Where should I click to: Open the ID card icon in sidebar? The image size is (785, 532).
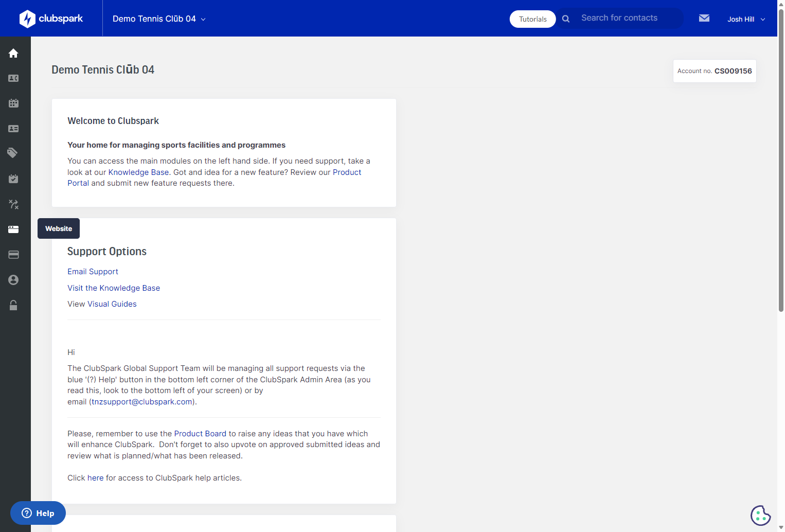13,129
